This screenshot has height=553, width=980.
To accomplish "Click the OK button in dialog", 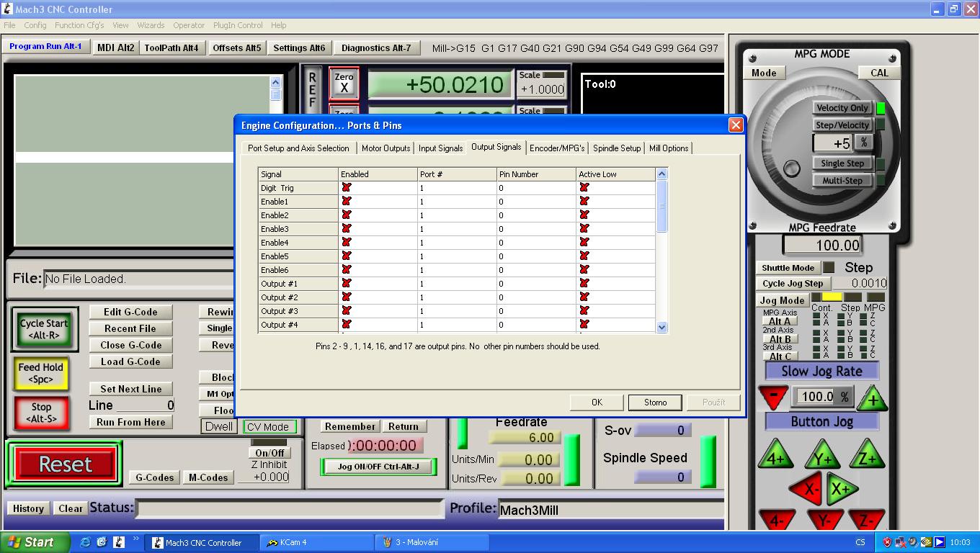I will 597,403.
